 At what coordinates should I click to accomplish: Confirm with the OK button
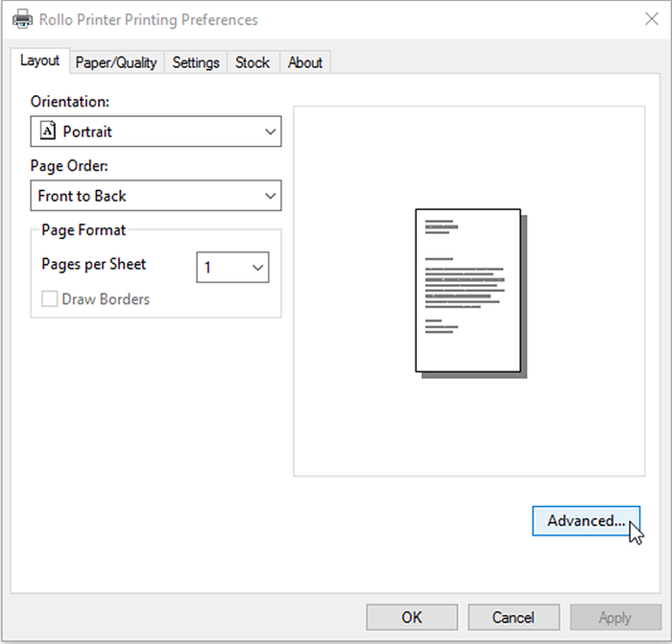coord(412,617)
